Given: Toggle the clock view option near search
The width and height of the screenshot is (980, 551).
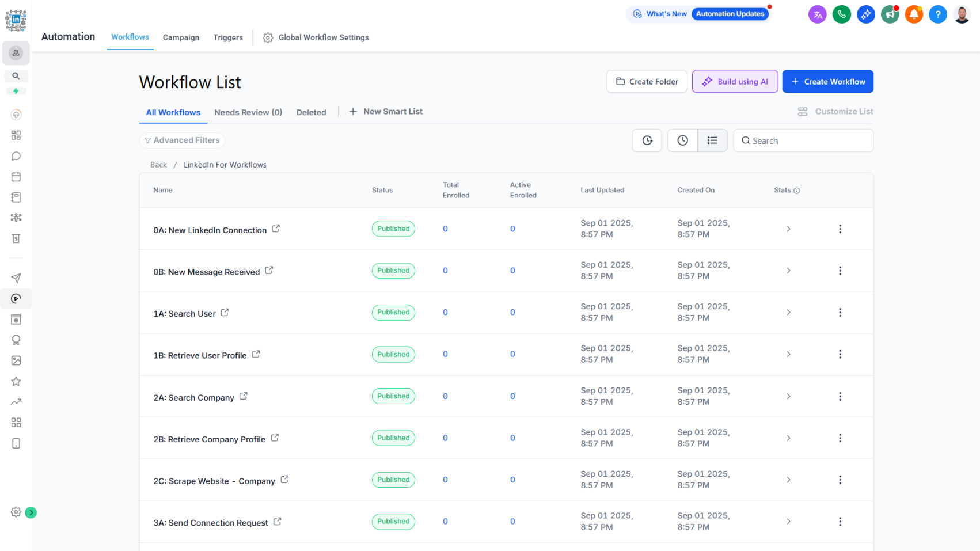Looking at the screenshot, I should [x=682, y=140].
